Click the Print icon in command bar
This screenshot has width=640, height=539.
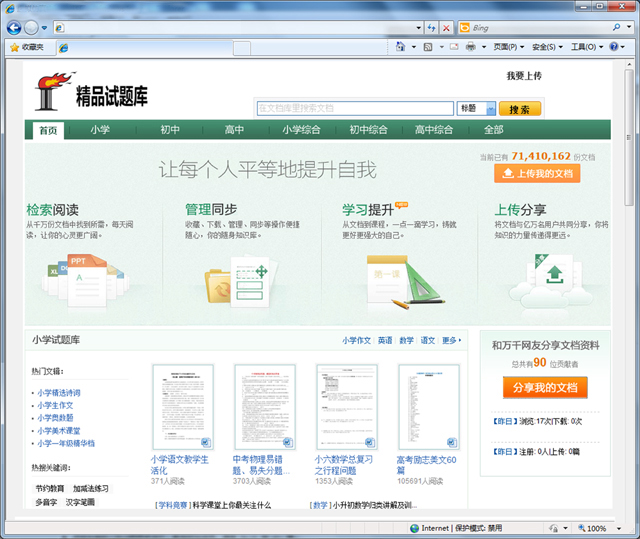(x=470, y=47)
